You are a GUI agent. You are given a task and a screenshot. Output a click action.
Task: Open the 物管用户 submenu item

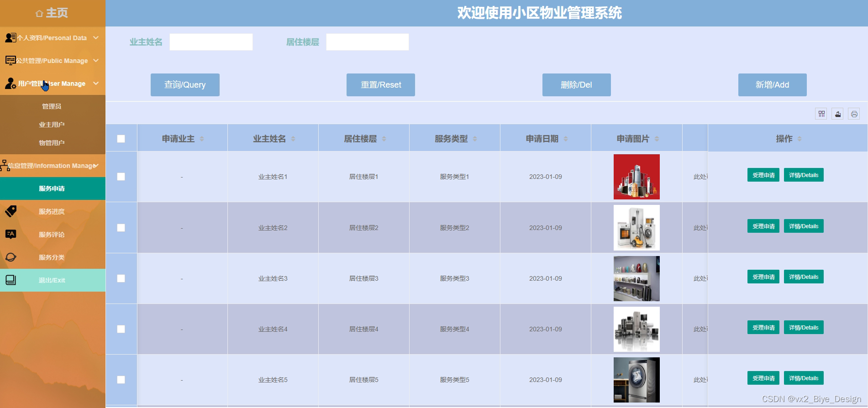[52, 143]
